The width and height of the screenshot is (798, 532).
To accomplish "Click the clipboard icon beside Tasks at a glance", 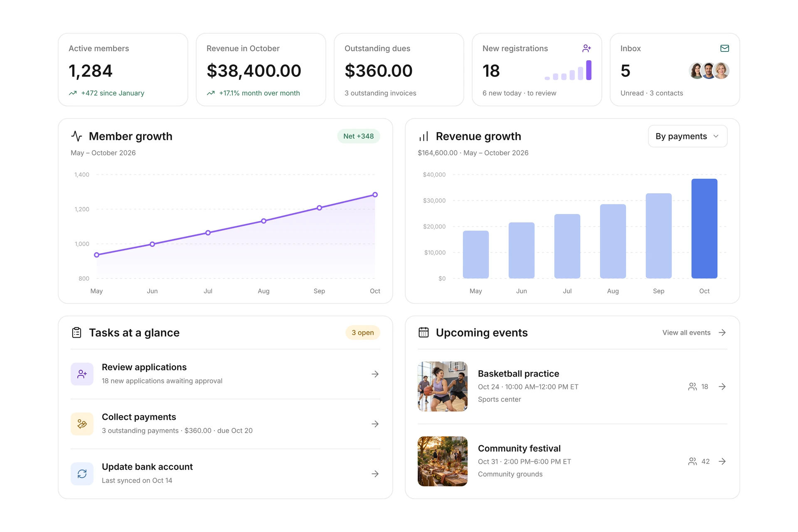I will [76, 332].
